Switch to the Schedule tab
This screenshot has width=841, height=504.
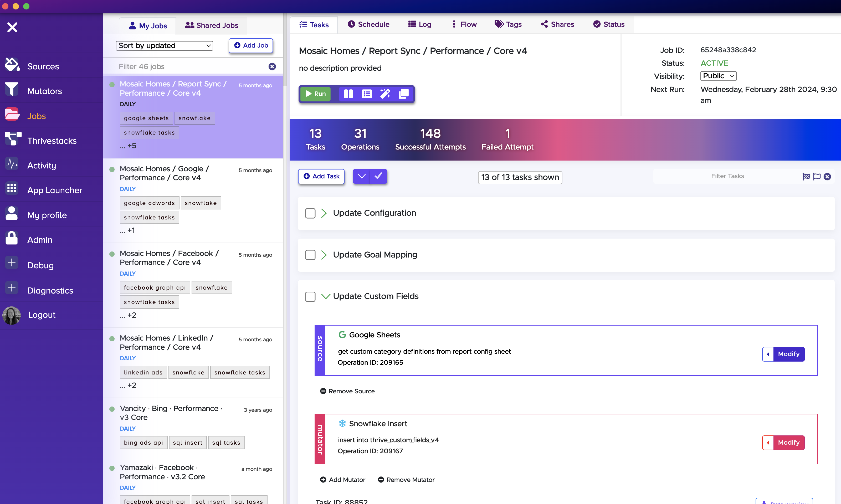[x=368, y=24]
